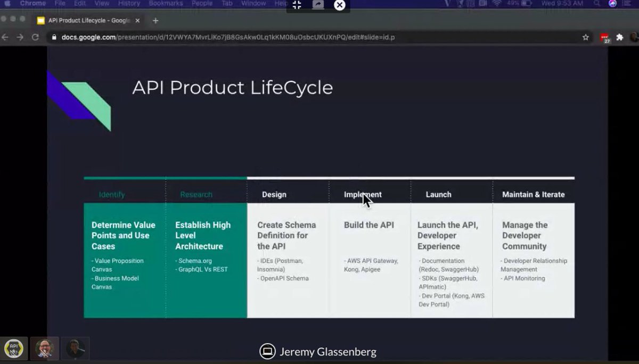This screenshot has height=364, width=639.
Task: Bookmark page using the star icon
Action: tap(586, 37)
